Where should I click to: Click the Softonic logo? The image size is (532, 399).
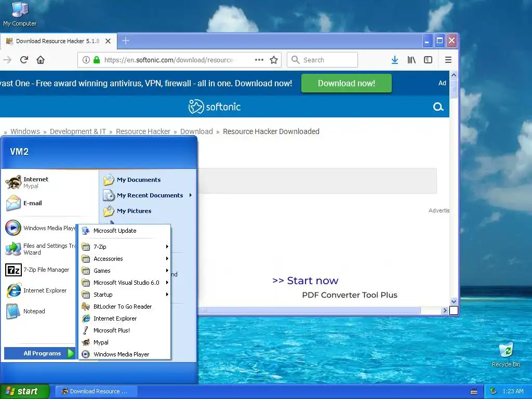coord(215,107)
